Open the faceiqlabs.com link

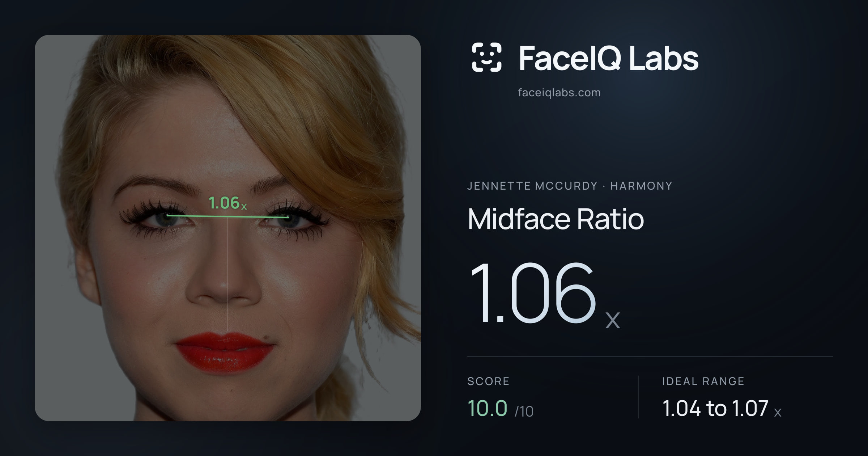(x=559, y=93)
